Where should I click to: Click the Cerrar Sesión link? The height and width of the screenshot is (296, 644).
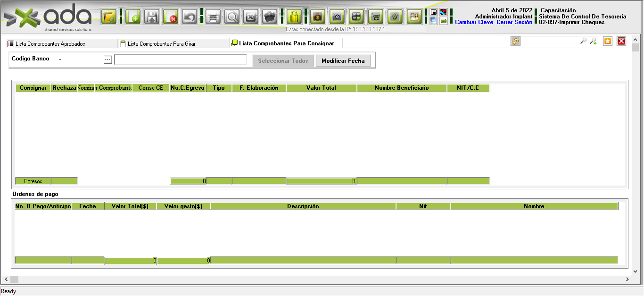(x=514, y=22)
